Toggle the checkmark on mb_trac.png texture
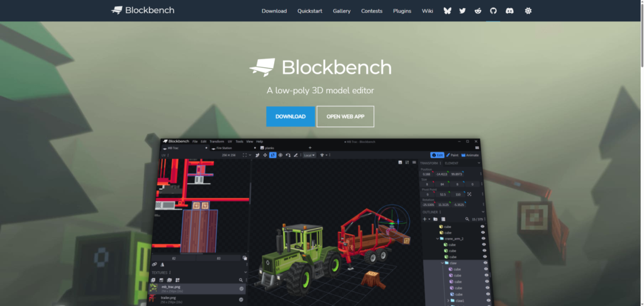 click(241, 289)
